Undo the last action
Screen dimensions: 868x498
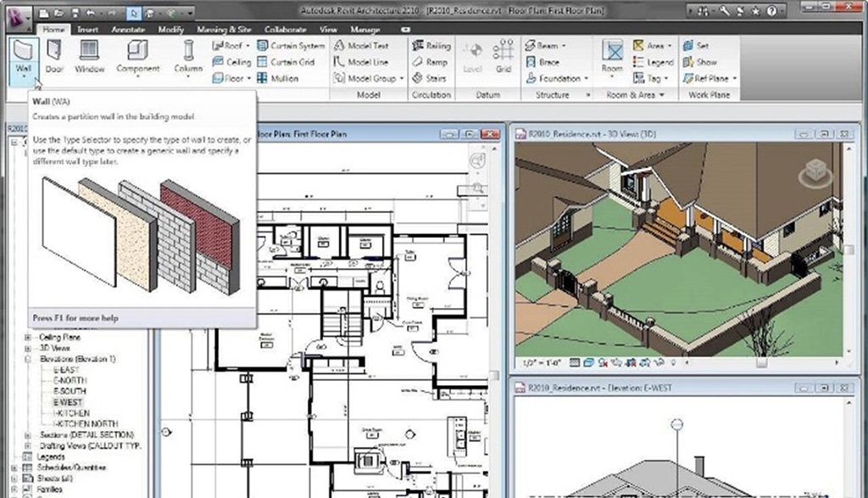tap(91, 12)
